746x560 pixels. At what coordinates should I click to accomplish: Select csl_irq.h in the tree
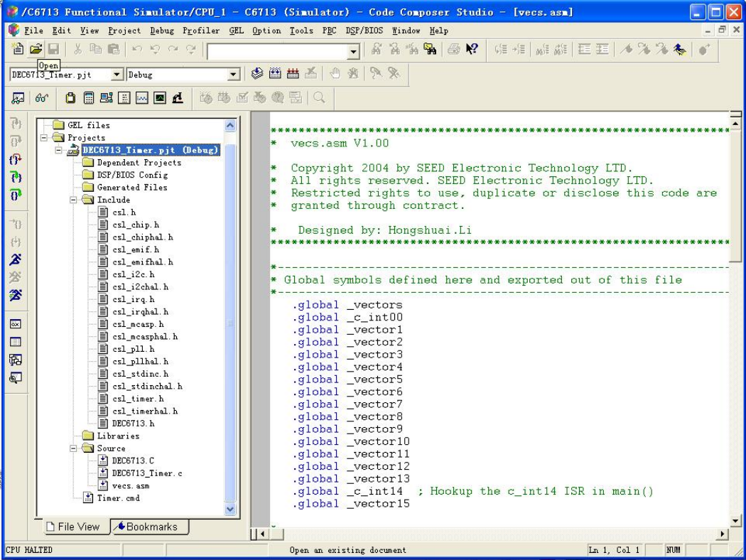134,299
